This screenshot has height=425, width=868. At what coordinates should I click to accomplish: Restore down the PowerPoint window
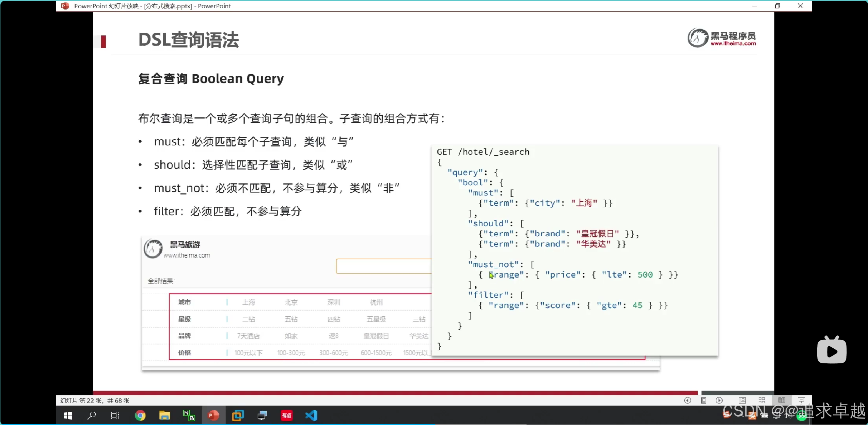pos(777,6)
